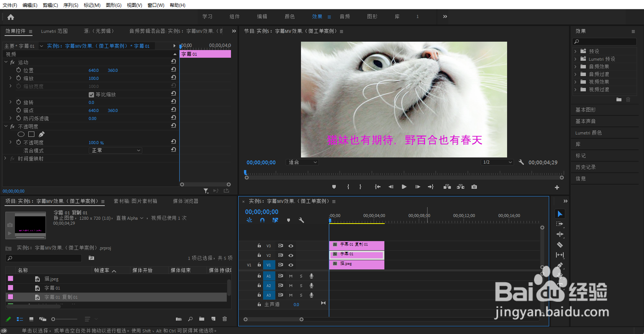This screenshot has height=334, width=644.
Task: Open the Lumetri 范围 tab
Action: [x=54, y=31]
